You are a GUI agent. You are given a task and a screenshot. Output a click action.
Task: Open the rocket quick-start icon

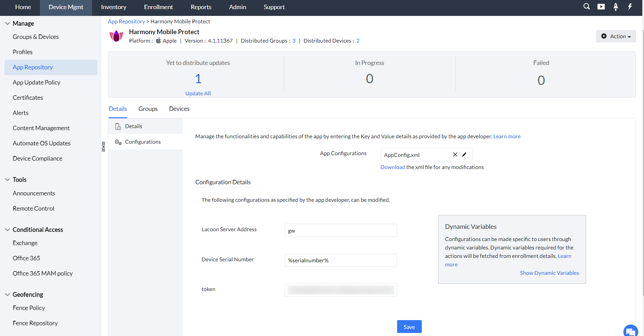(x=616, y=7)
